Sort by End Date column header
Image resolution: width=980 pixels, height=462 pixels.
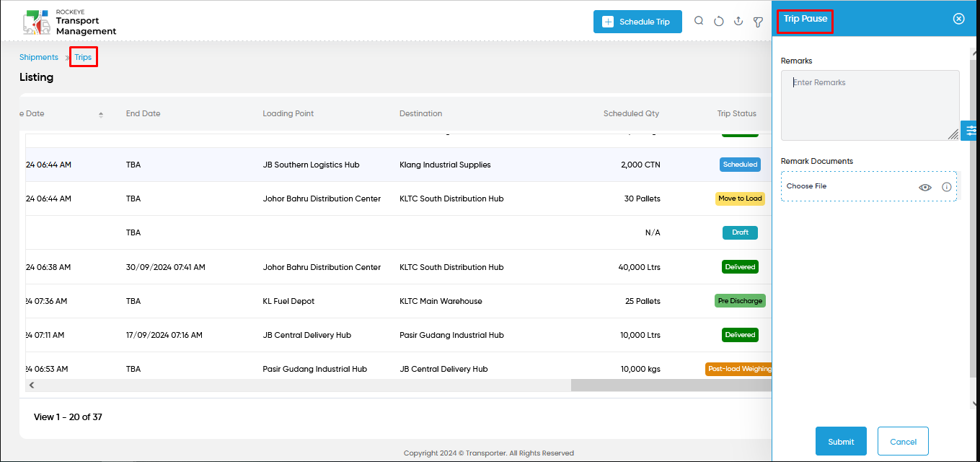tap(144, 113)
